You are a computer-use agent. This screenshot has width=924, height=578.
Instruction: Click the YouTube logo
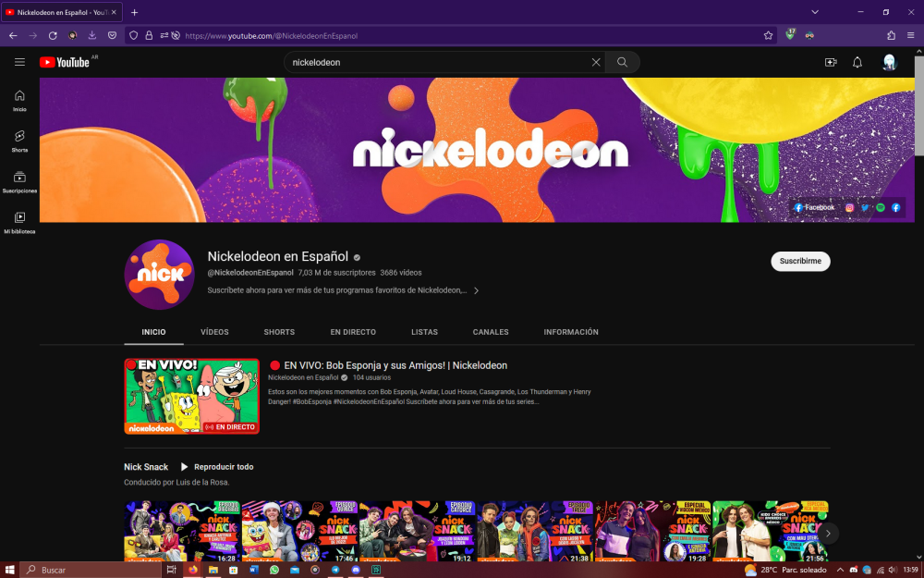point(65,62)
